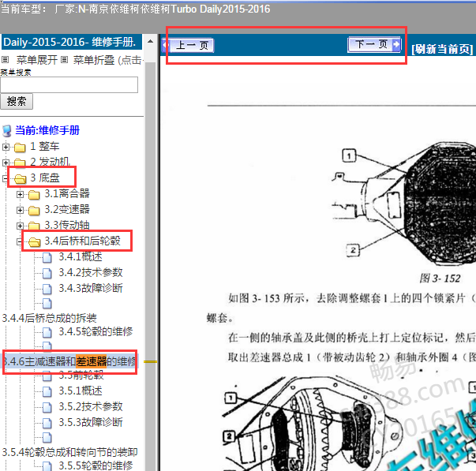
Task: Expand the 3.1离合器 node
Action: tap(20, 194)
